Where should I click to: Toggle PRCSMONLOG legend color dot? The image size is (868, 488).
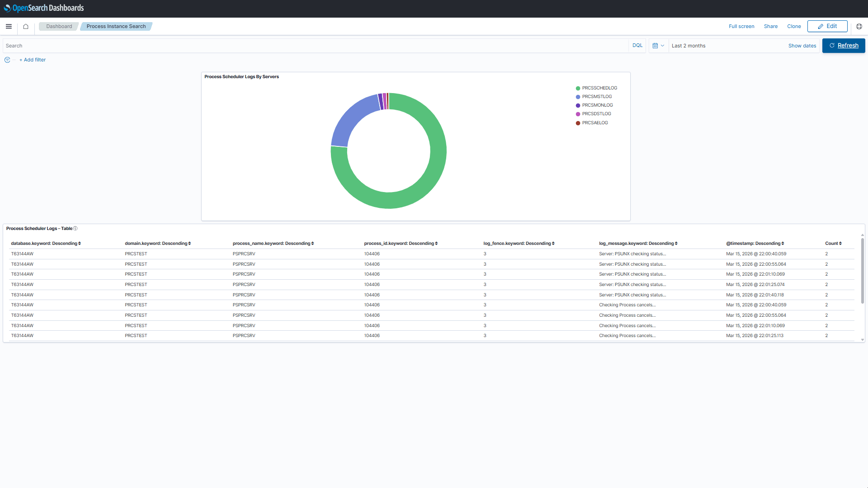(578, 106)
